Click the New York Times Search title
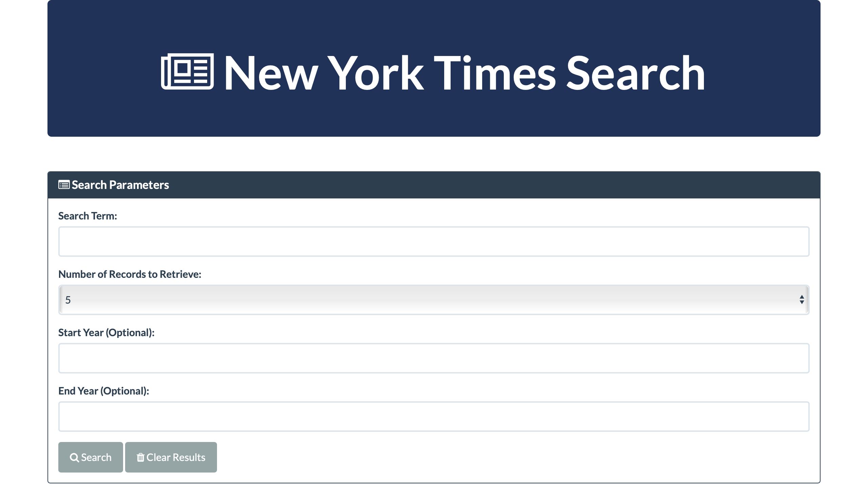Screen dimensions: 868x500 click(x=465, y=73)
